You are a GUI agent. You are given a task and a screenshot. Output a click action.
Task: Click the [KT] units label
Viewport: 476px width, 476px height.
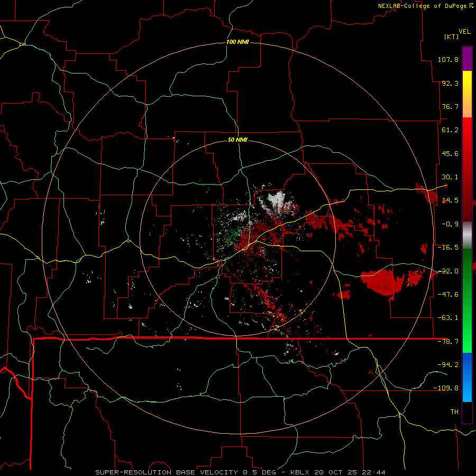click(x=452, y=36)
